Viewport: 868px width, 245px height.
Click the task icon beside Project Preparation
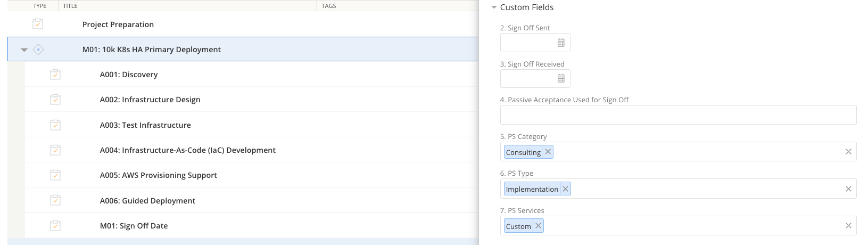(x=38, y=24)
